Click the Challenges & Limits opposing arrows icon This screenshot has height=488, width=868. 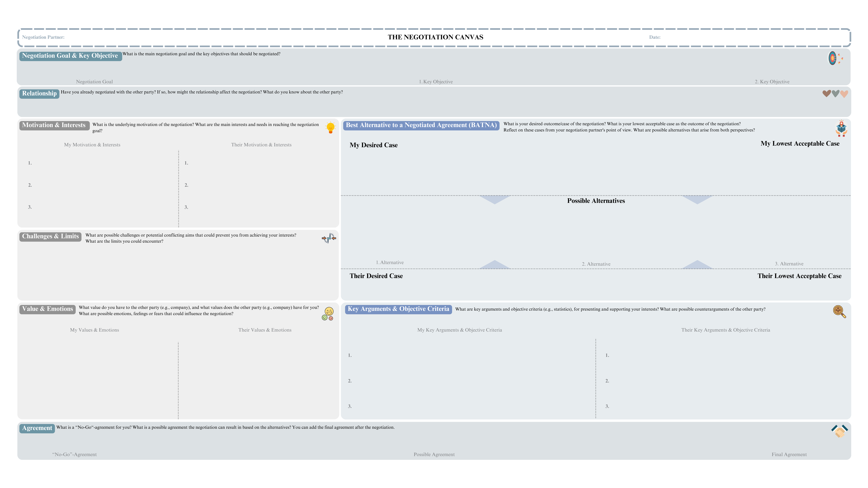[329, 238]
